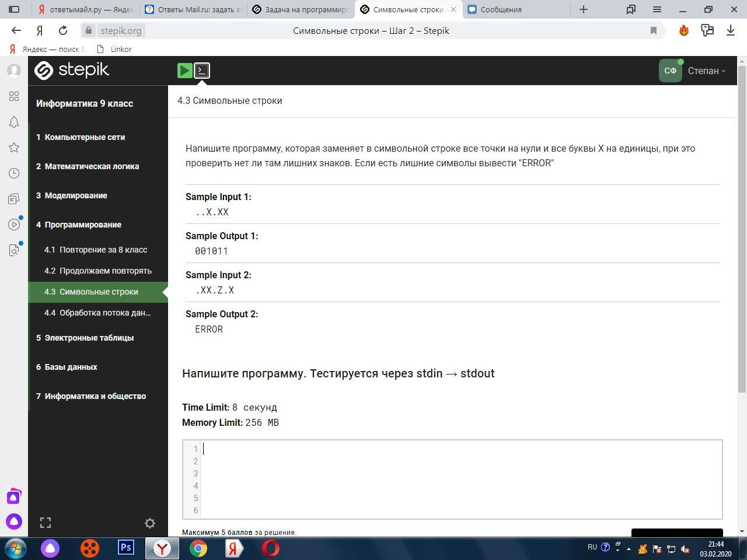Switch to the Ответы Mail.ru tab
This screenshot has width=747, height=560.
(x=193, y=9)
